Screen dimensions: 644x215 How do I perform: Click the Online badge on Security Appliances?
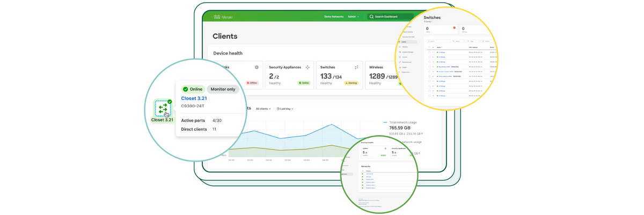pos(304,83)
